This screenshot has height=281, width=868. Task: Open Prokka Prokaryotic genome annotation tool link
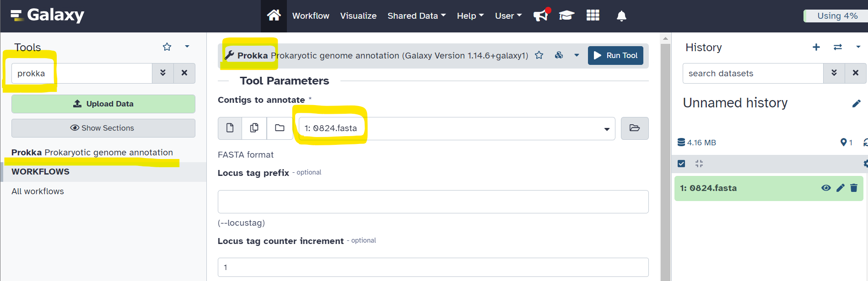(x=92, y=153)
